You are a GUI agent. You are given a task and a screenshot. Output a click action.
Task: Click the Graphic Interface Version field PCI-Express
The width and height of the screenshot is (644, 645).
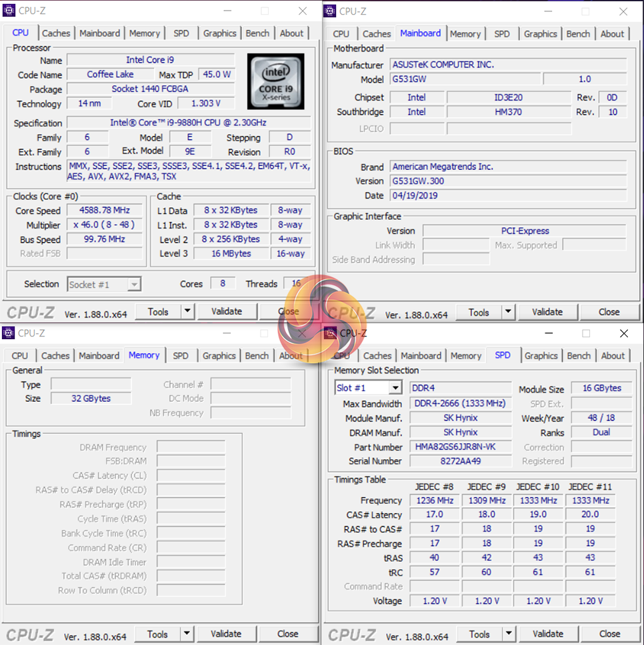(525, 231)
